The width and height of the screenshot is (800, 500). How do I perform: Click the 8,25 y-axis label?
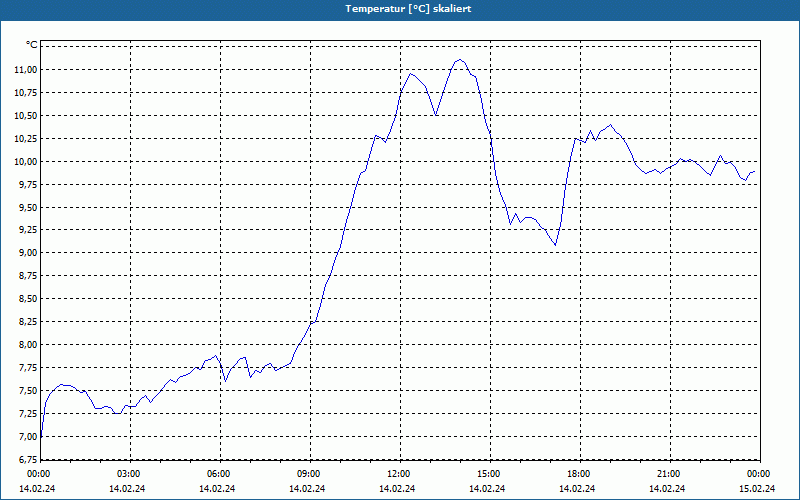pyautogui.click(x=28, y=321)
